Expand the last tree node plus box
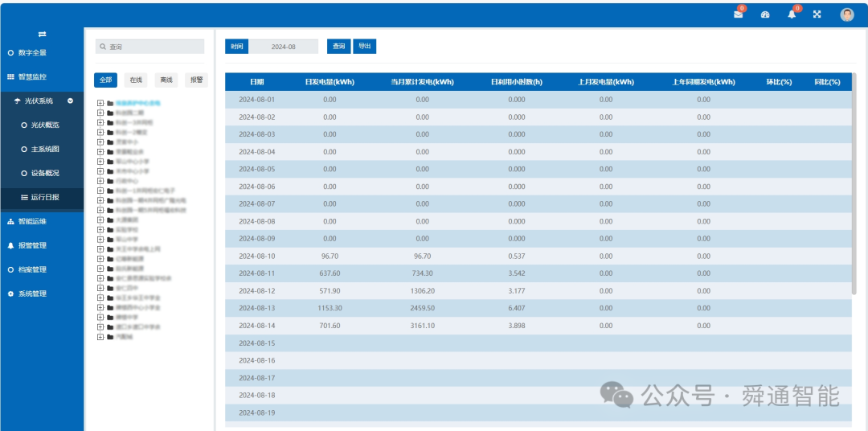Viewport: 868px width, 431px height. coord(100,337)
